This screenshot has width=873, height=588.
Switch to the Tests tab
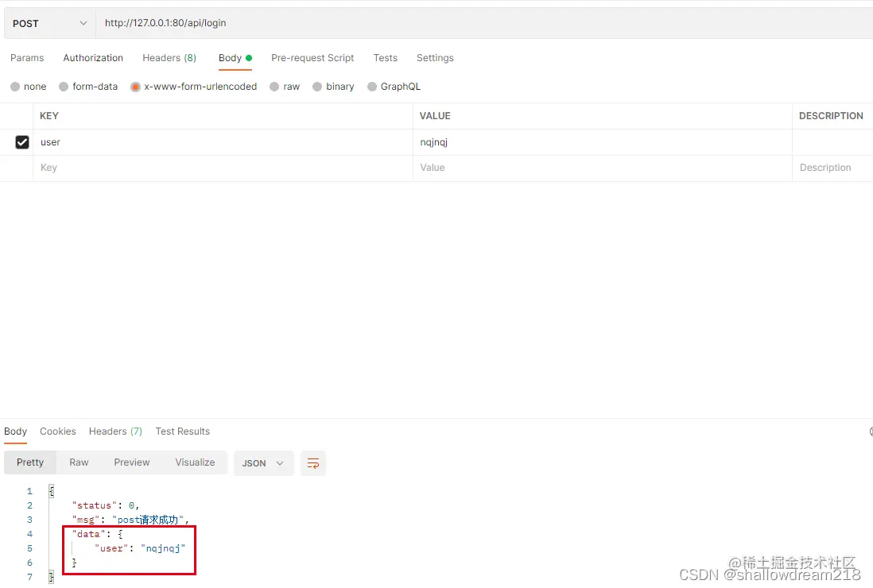[386, 58]
